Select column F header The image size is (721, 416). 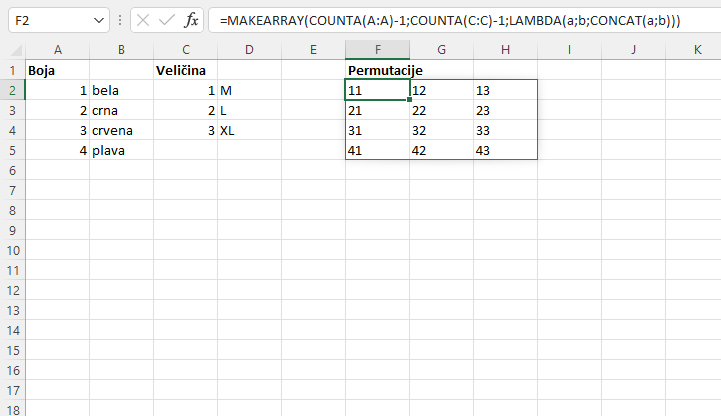point(377,50)
